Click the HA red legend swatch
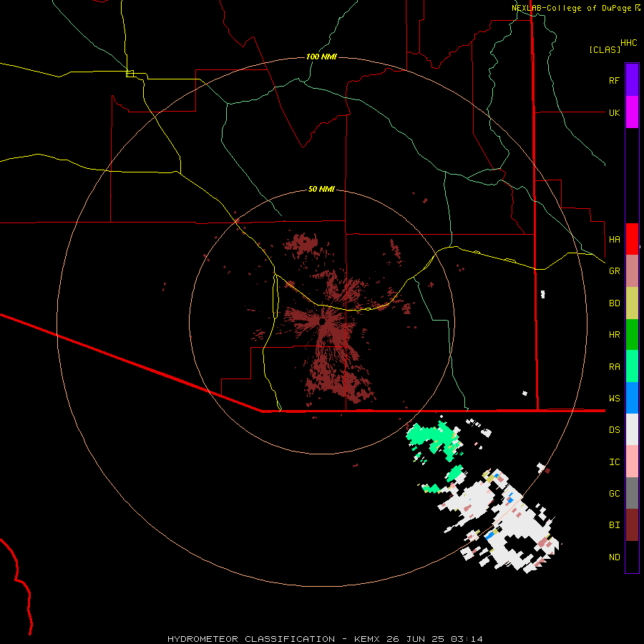 point(632,239)
